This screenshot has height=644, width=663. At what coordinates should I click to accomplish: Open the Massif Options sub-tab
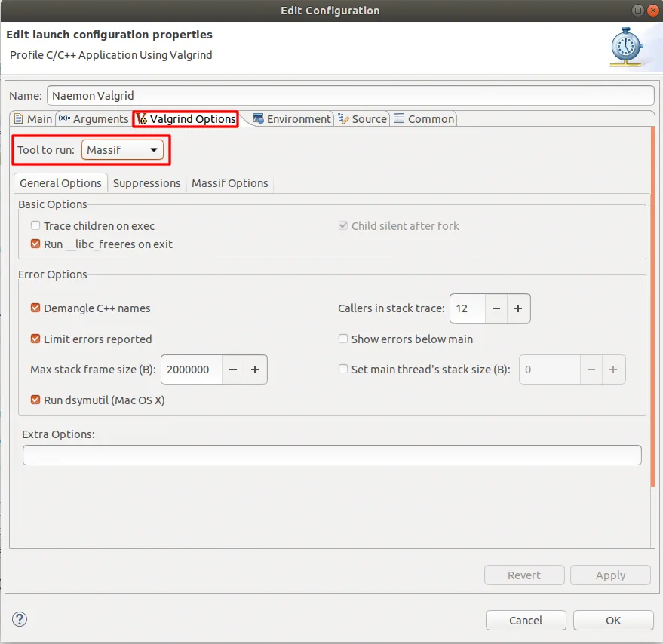tap(229, 183)
